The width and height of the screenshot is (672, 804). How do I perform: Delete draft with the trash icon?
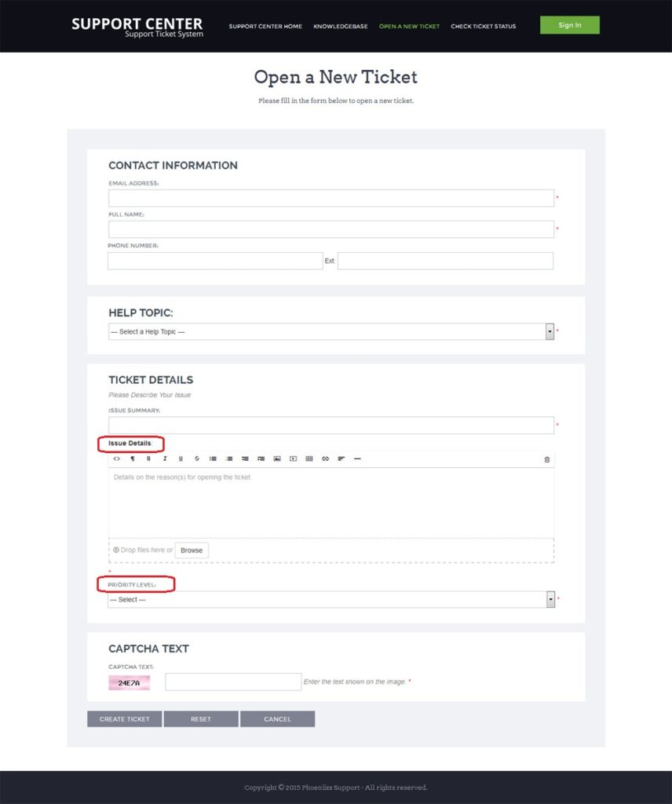[547, 459]
